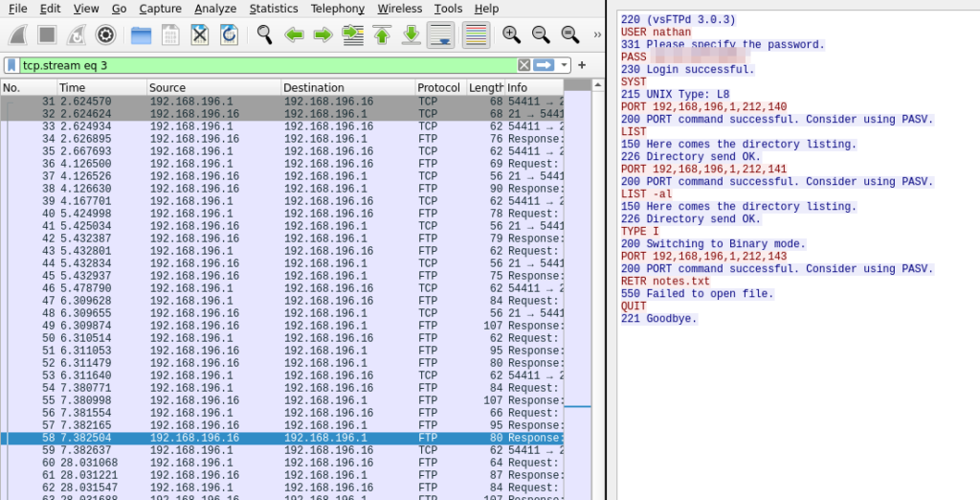Sort packets by Source column
The image size is (980, 500).
pyautogui.click(x=214, y=87)
